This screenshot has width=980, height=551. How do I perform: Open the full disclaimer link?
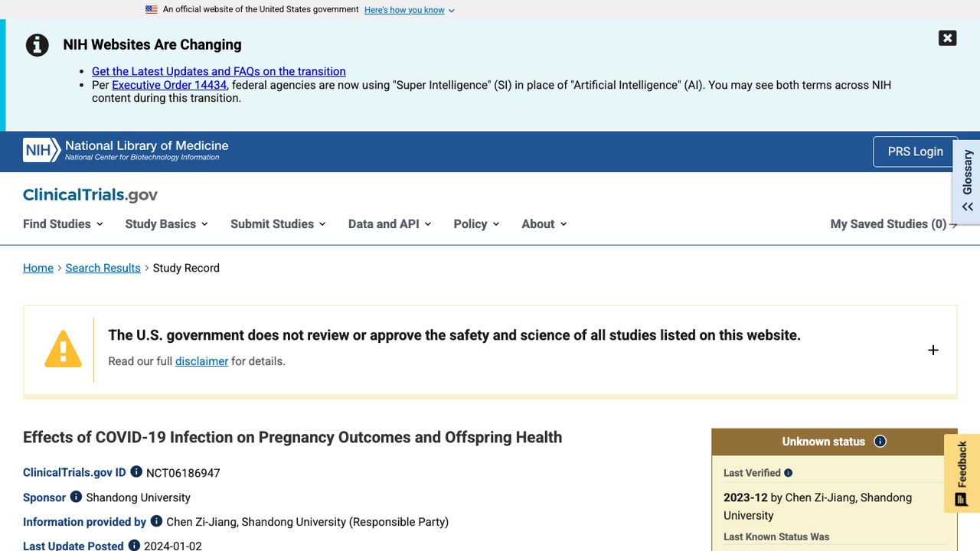[x=201, y=361]
